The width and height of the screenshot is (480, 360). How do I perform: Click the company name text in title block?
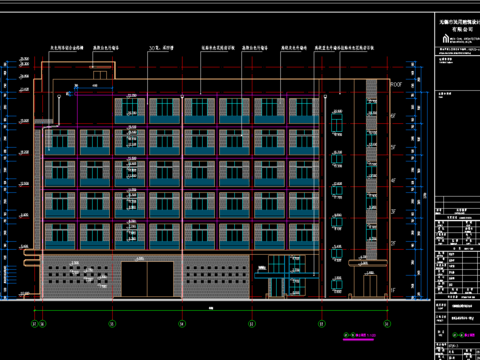[x=459, y=26]
